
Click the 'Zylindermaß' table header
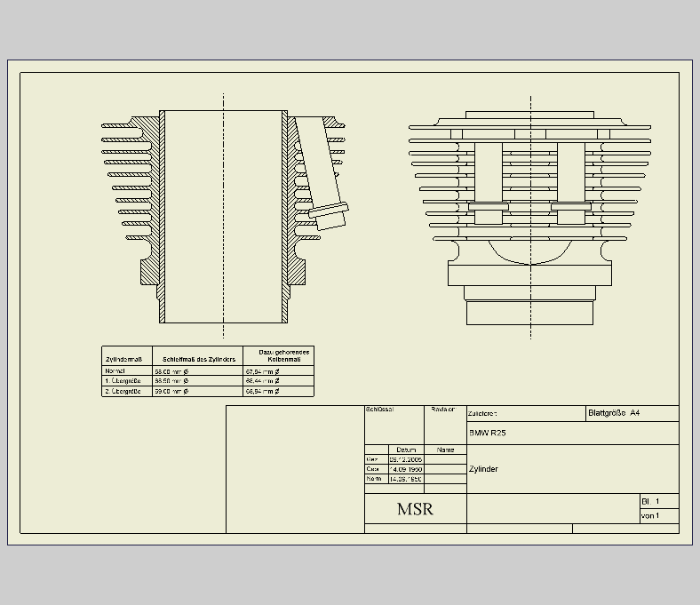(x=123, y=360)
